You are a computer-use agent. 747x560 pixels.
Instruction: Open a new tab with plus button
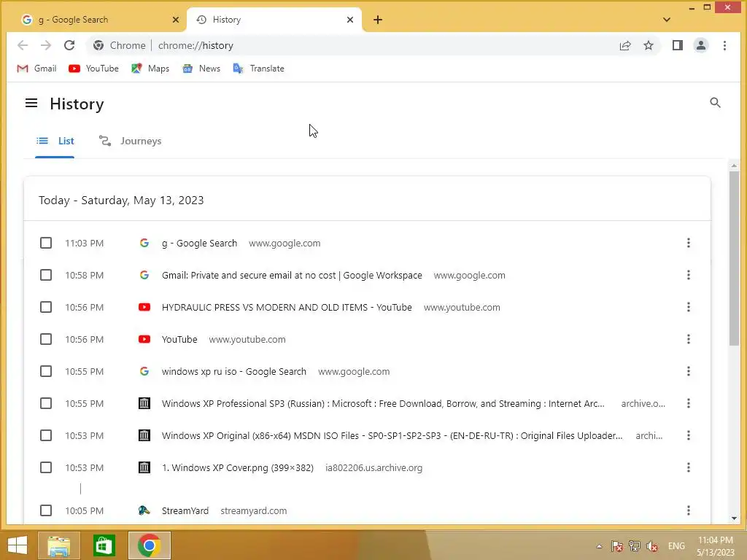[378, 20]
